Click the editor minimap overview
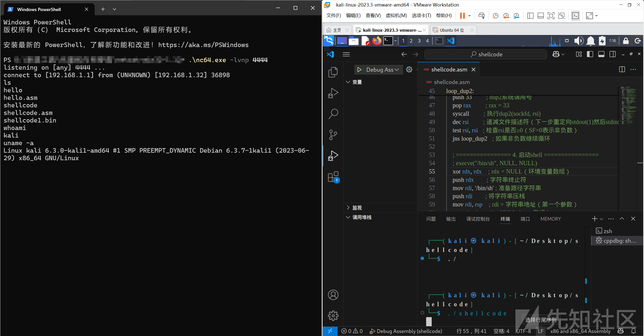 tap(630, 106)
